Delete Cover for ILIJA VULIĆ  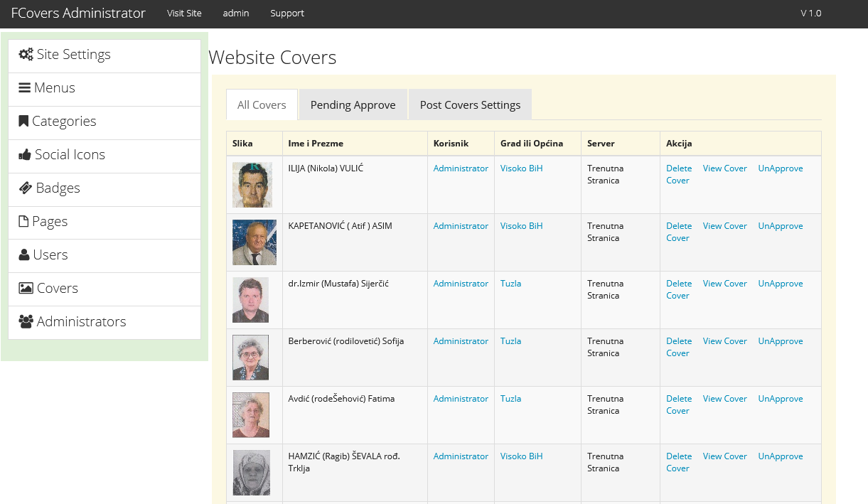[679, 174]
